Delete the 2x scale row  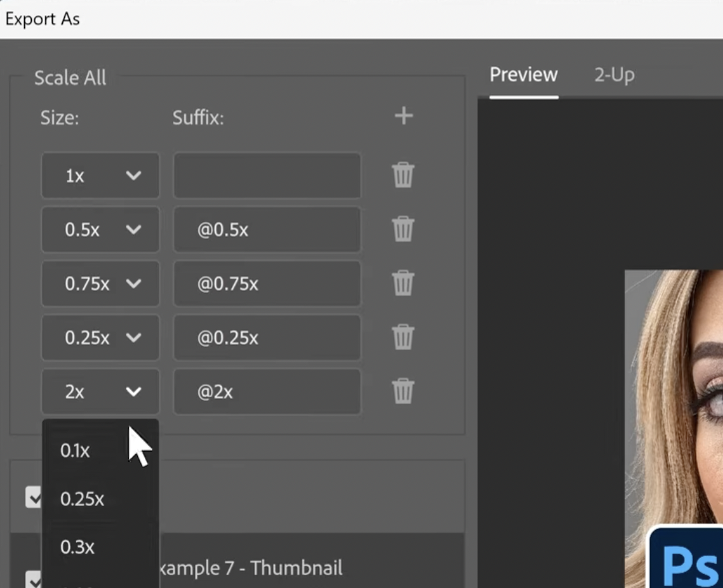point(403,392)
